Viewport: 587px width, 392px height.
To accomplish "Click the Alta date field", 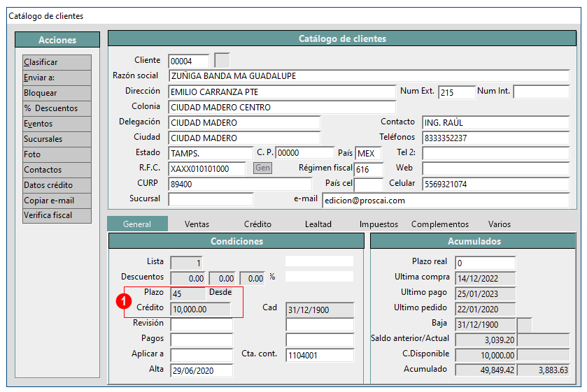I will (201, 370).
